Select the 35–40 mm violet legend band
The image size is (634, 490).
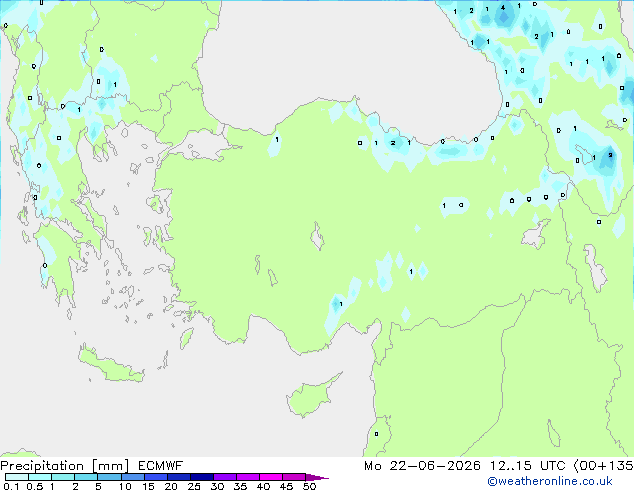pyautogui.click(x=248, y=477)
